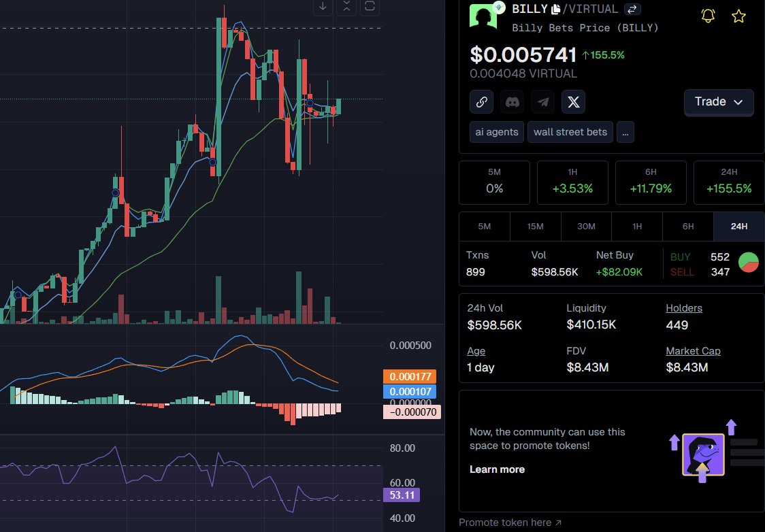Click the promote tokens mascot illustration

point(703,454)
